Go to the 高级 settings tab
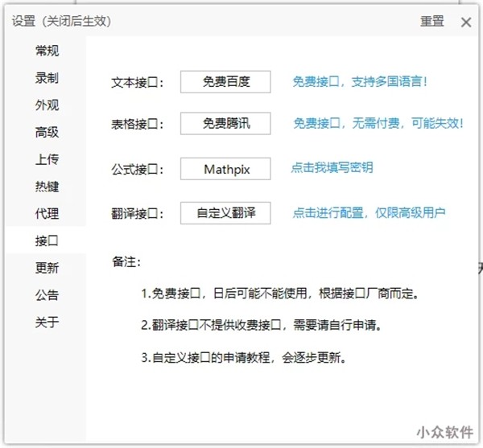This screenshot has width=483, height=448. [47, 132]
